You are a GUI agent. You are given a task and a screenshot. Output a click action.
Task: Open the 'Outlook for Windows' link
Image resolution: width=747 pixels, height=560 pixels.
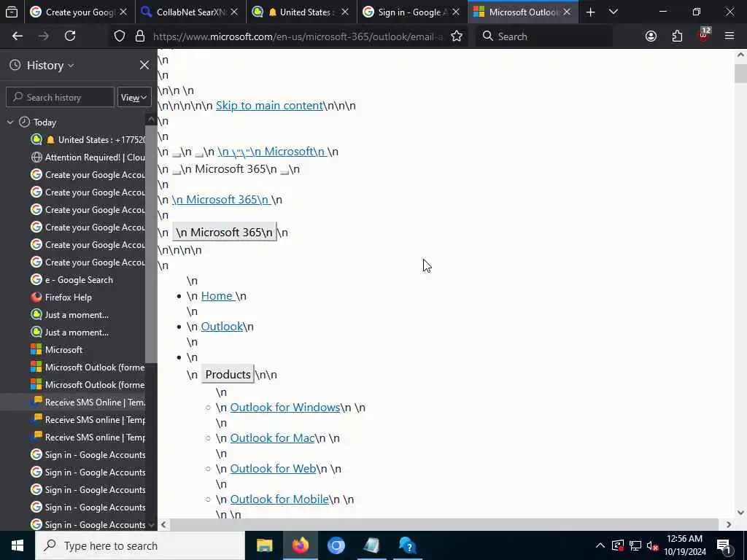point(285,408)
